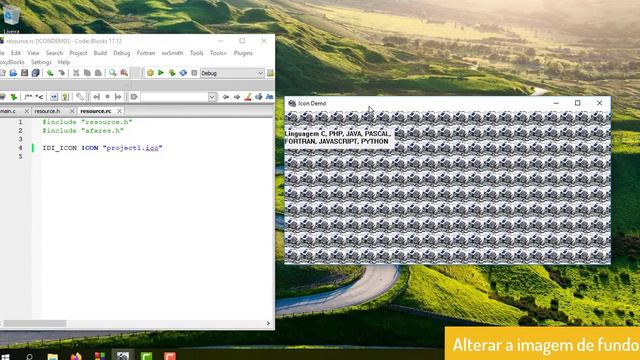Click the #include "afxres.h" line
Image resolution: width=640 pixels, height=360 pixels.
pos(83,131)
